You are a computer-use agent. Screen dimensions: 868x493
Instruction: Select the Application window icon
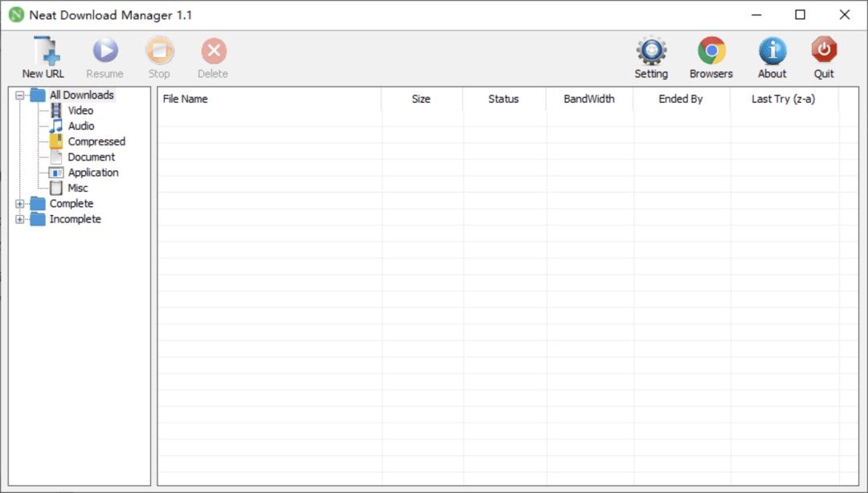click(x=56, y=173)
